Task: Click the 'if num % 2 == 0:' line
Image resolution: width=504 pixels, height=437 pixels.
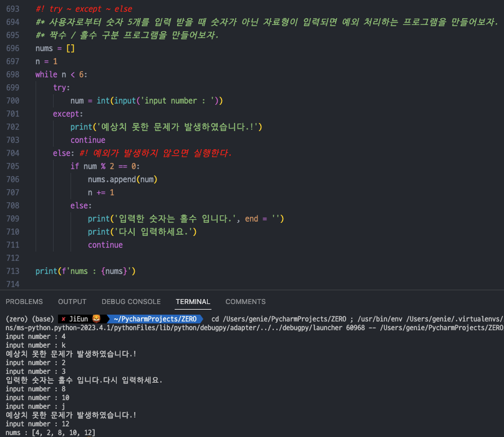Action: click(105, 166)
